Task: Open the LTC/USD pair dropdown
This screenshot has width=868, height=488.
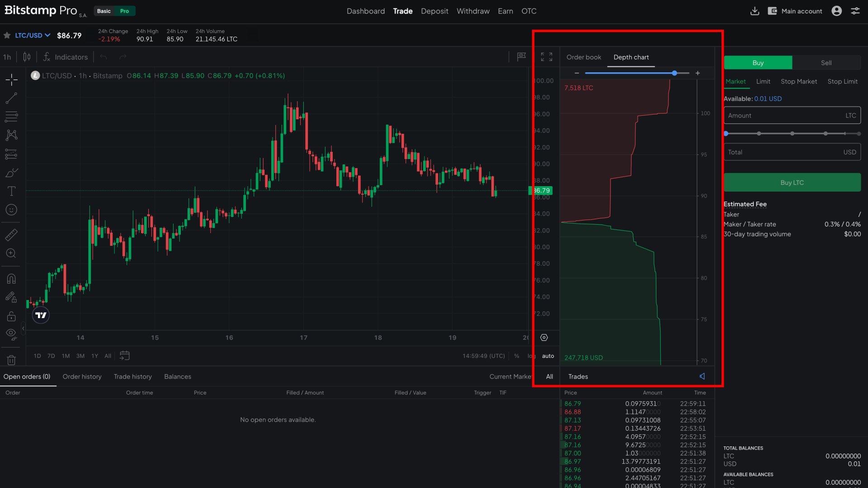Action: coord(33,35)
